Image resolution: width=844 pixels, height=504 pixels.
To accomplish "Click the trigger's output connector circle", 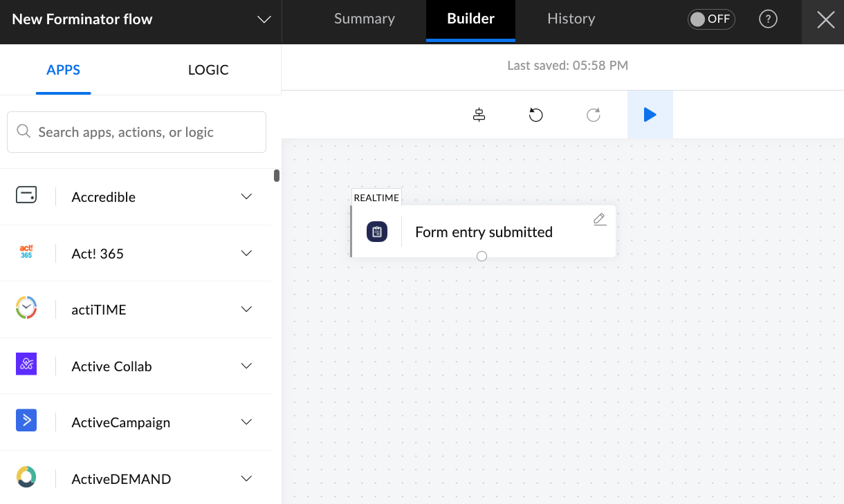I will [x=482, y=256].
